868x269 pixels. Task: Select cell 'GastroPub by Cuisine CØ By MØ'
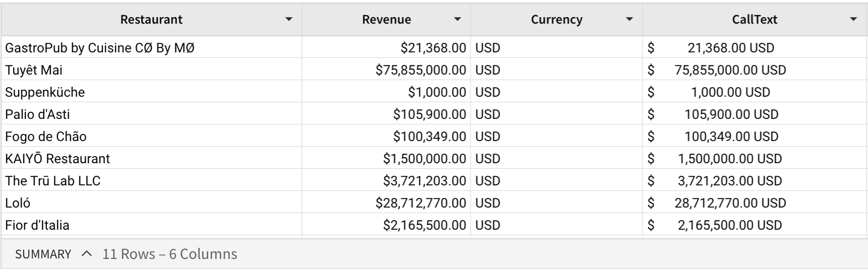pos(152,48)
